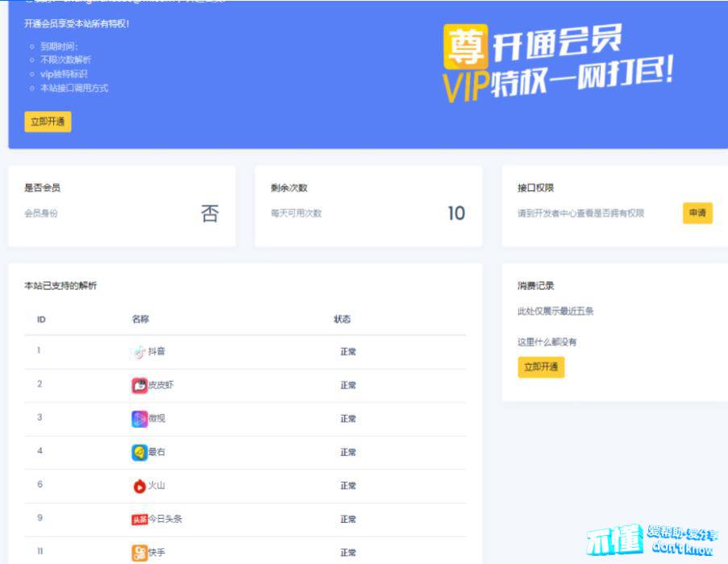728x564 pixels.
Task: Click ID 11 in the table
Action: pyautogui.click(x=40, y=551)
